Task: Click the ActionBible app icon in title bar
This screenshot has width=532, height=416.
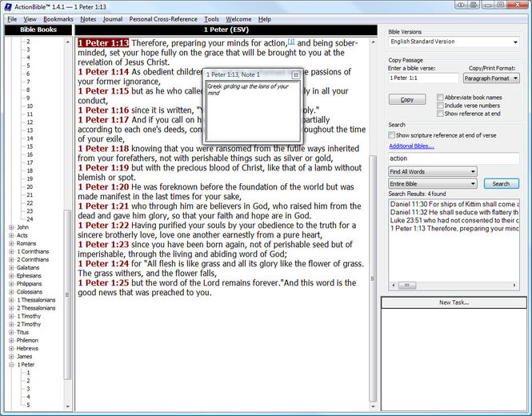Action: pyautogui.click(x=8, y=6)
